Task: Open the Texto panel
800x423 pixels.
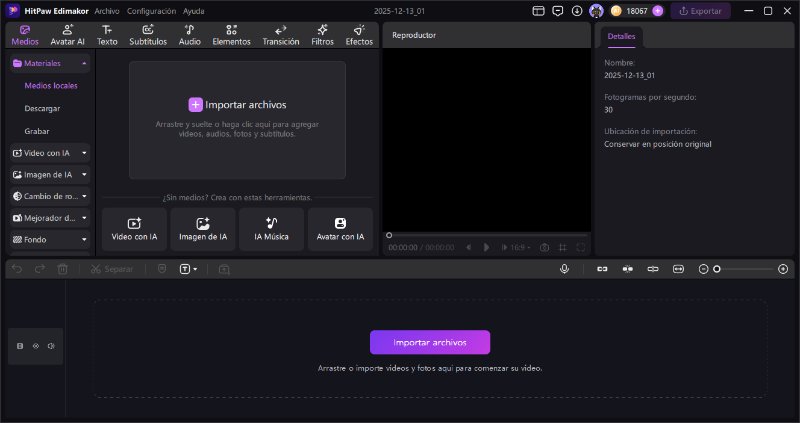Action: [107, 35]
